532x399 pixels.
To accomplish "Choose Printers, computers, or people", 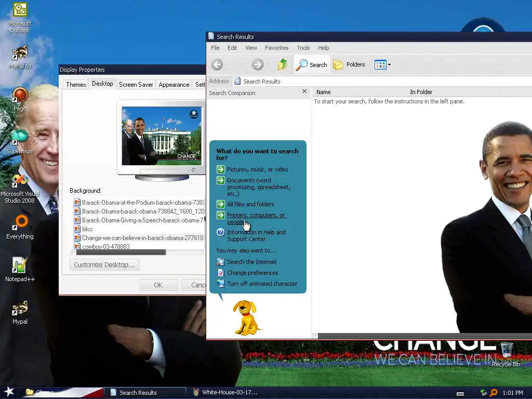I will pos(256,219).
